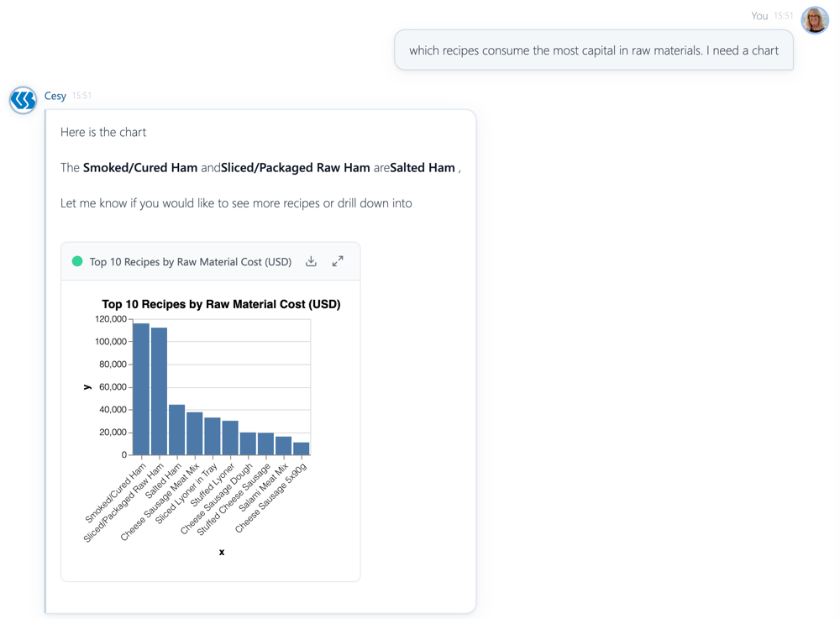840x619 pixels.
Task: Select the Stuffed Cheese Sausage bar
Action: coord(265,444)
